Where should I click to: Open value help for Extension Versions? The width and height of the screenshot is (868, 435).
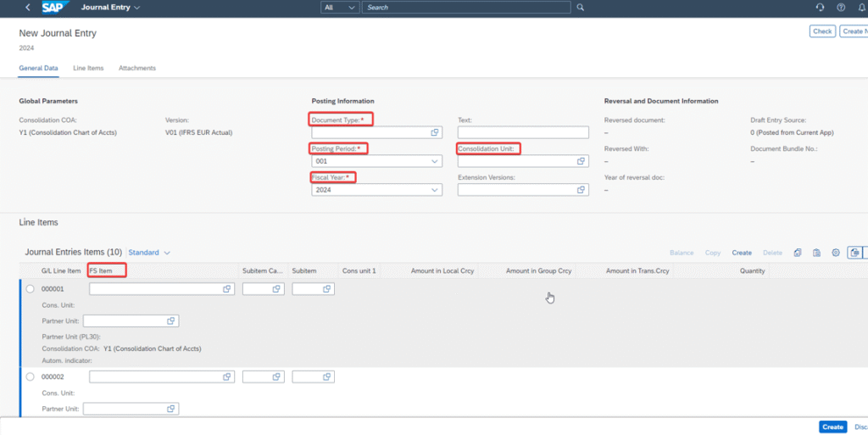[x=581, y=190]
